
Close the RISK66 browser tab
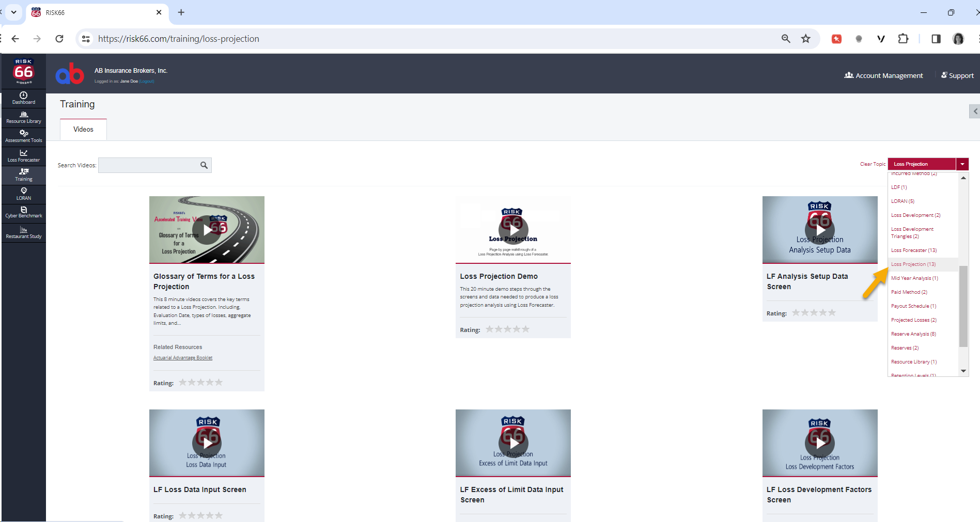(x=159, y=12)
